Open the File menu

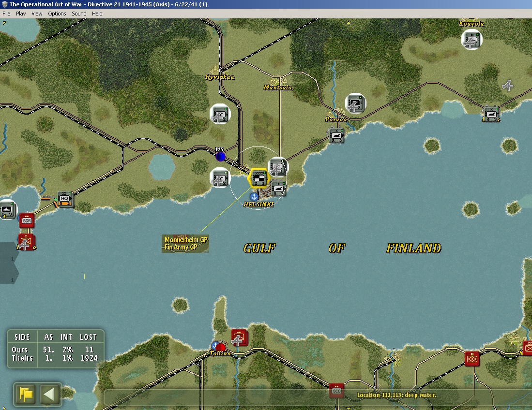pyautogui.click(x=6, y=14)
